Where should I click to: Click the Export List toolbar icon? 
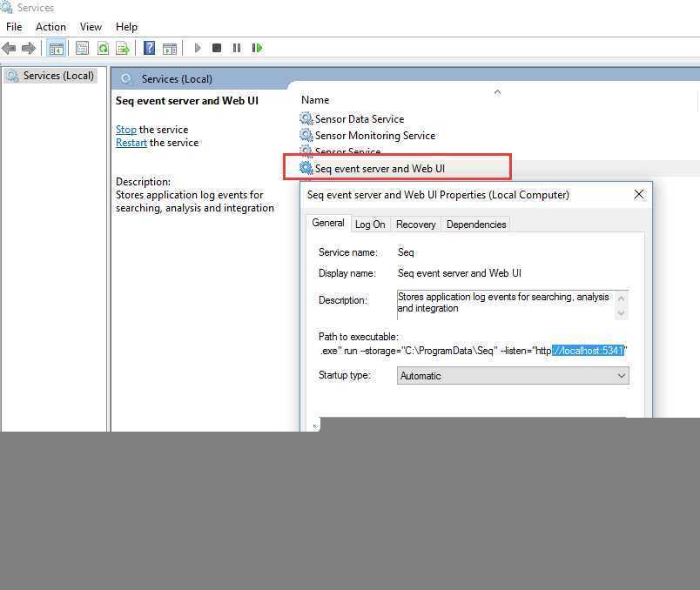pyautogui.click(x=122, y=48)
